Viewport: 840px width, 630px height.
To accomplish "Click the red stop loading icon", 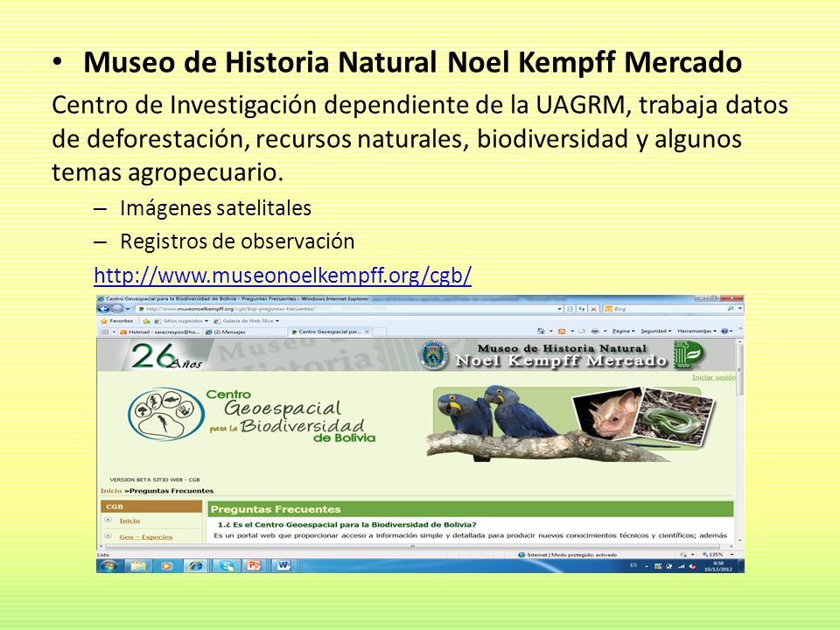I will tap(593, 309).
